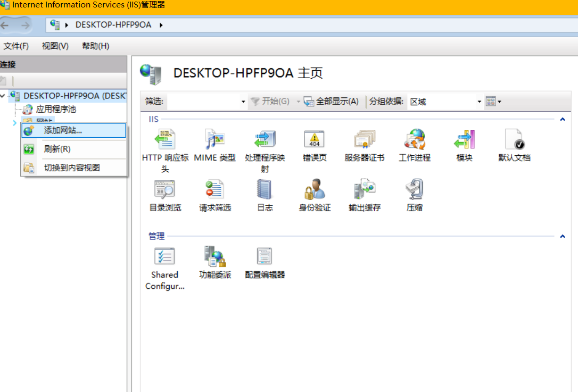
Task: Open the 请求筛选 icon
Action: (215, 189)
